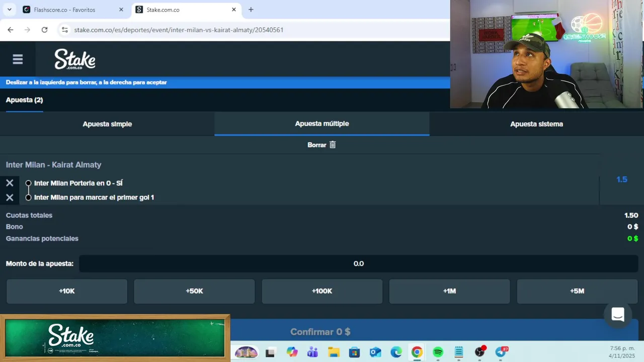Reload the Stake page
Viewport: 644px width, 362px height.
pos(44,30)
